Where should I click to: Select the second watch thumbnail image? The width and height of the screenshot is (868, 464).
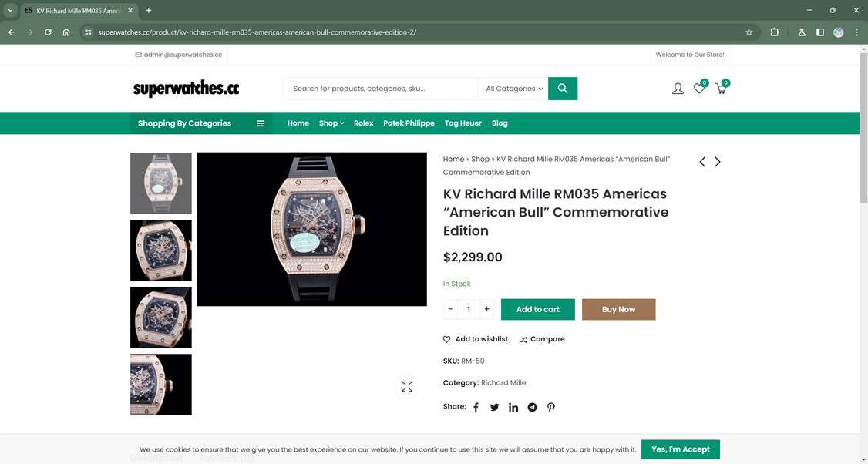(160, 250)
